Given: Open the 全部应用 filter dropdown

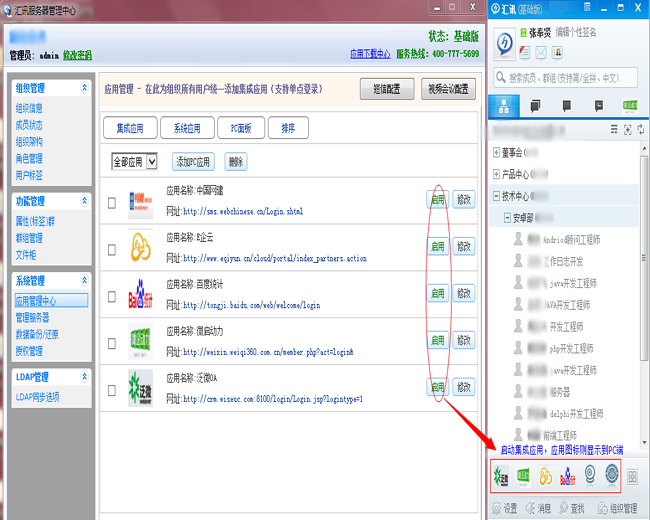Looking at the screenshot, I should pos(134,161).
